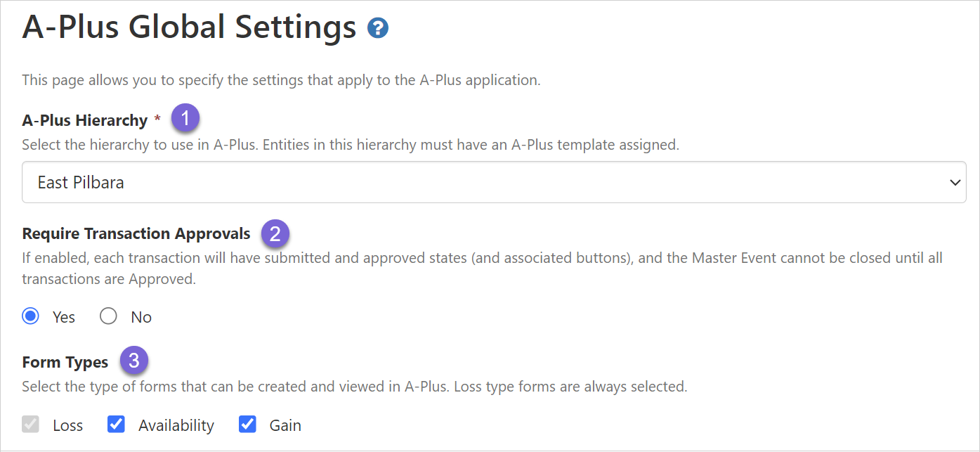
Task: Click the purple number 2 callout badge
Action: coord(275,233)
